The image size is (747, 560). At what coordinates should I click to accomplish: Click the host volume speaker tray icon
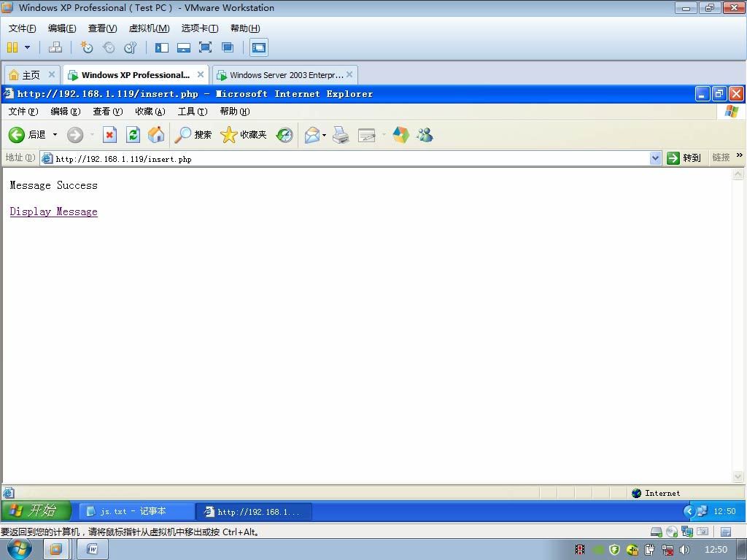[x=684, y=550]
